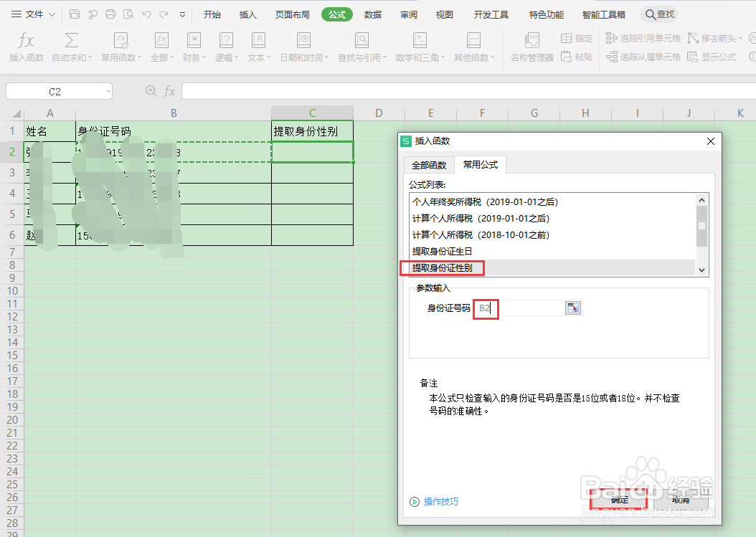Click the formula bar input area
756x537 pixels.
click(468, 91)
